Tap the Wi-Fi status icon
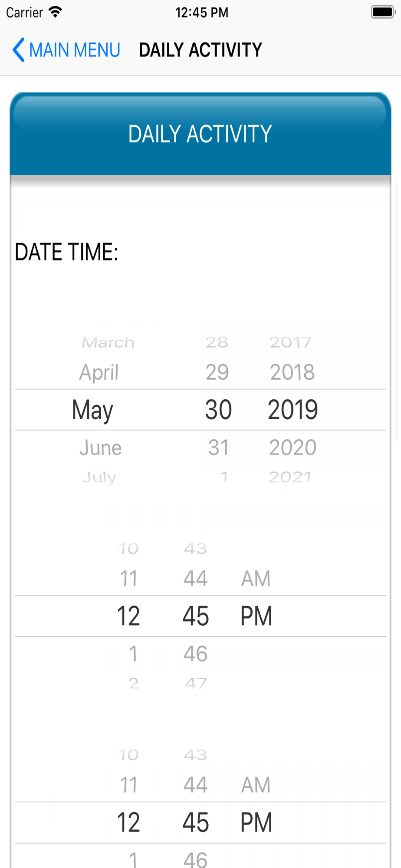Viewport: 401px width, 868px height. coord(55,12)
